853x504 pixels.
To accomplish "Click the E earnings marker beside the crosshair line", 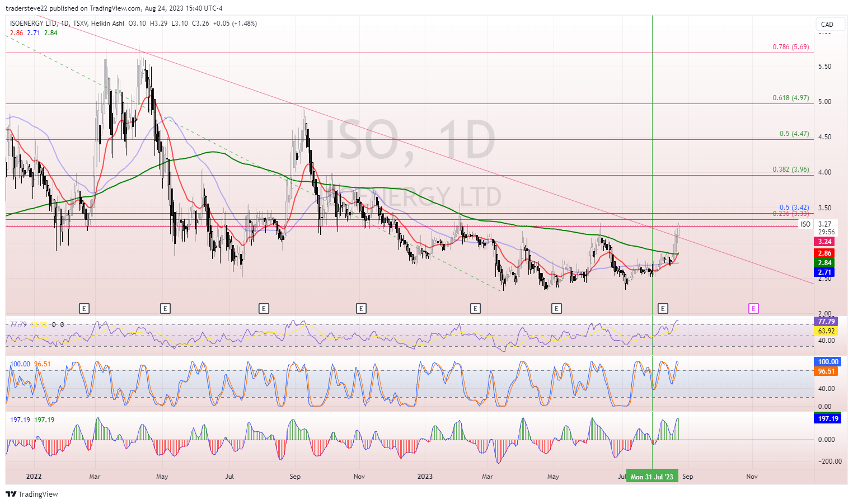I will coord(663,308).
